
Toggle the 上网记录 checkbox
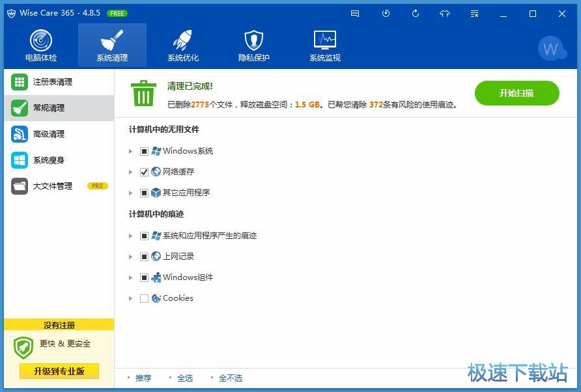coord(144,257)
